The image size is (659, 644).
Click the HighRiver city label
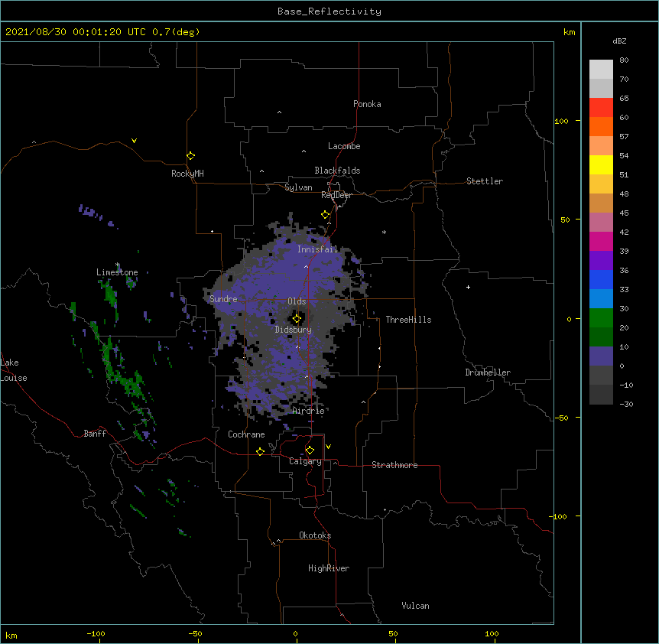(x=329, y=568)
